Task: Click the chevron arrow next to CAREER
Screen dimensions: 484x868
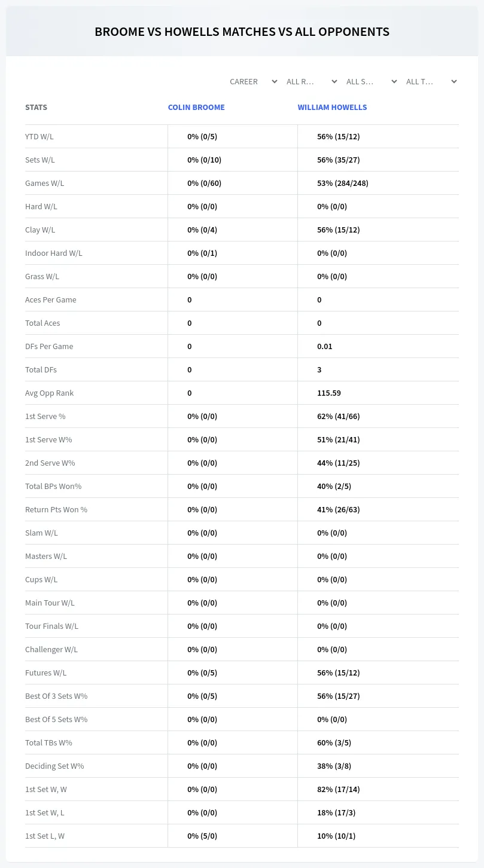Action: 275,81
